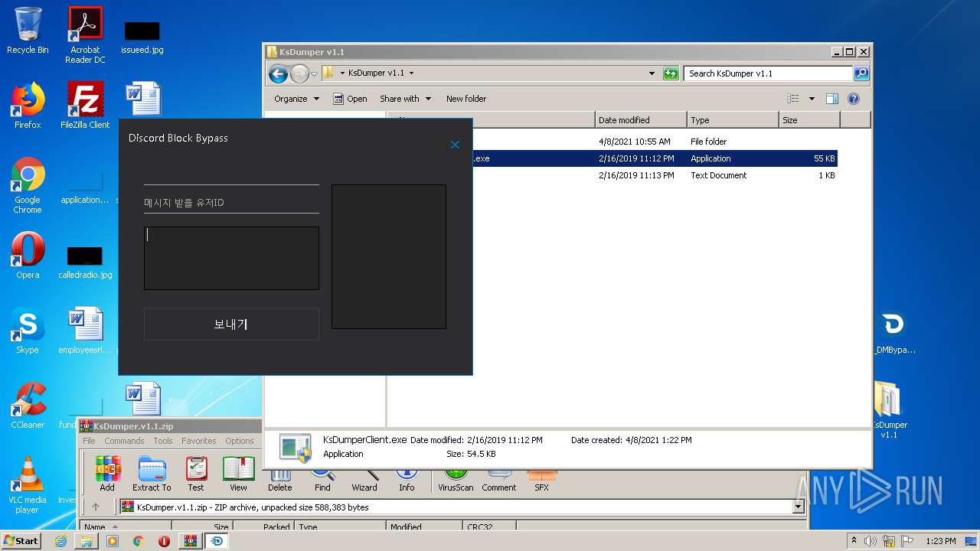This screenshot has width=980, height=551.
Task: Open WinRAR archive path dropdown
Action: [x=799, y=507]
